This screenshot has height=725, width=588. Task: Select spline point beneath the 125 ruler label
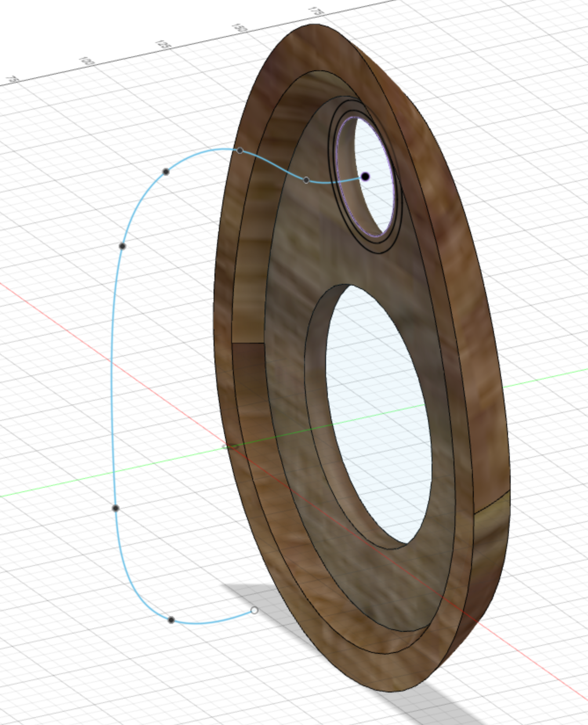[166, 172]
